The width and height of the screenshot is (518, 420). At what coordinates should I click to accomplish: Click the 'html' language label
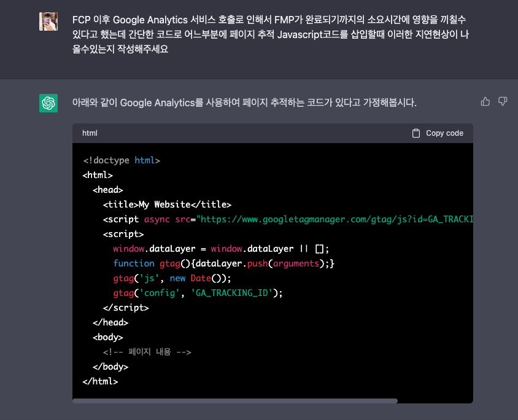tap(90, 133)
